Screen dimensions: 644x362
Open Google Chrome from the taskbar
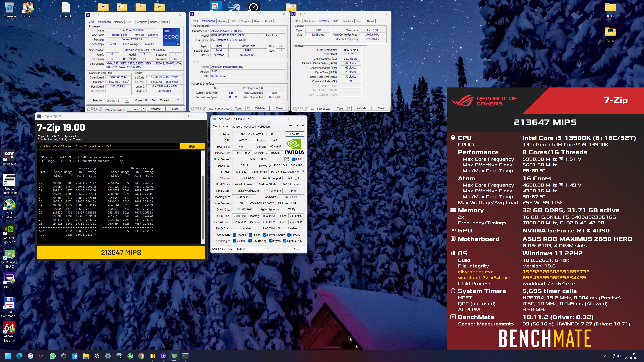(141, 356)
